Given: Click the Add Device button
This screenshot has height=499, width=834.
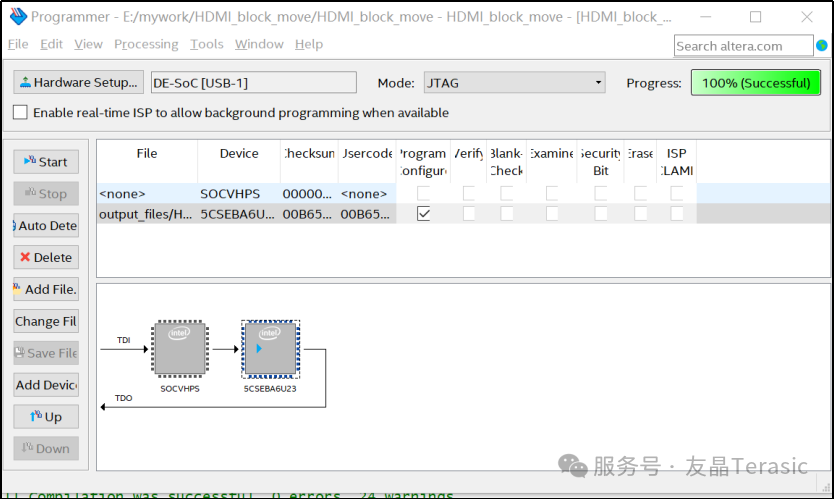Looking at the screenshot, I should tap(46, 385).
